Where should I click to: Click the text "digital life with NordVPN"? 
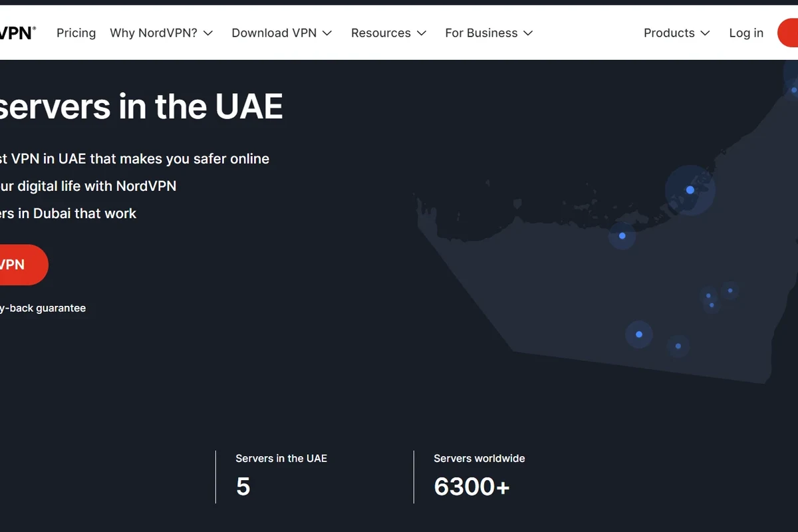(x=97, y=186)
